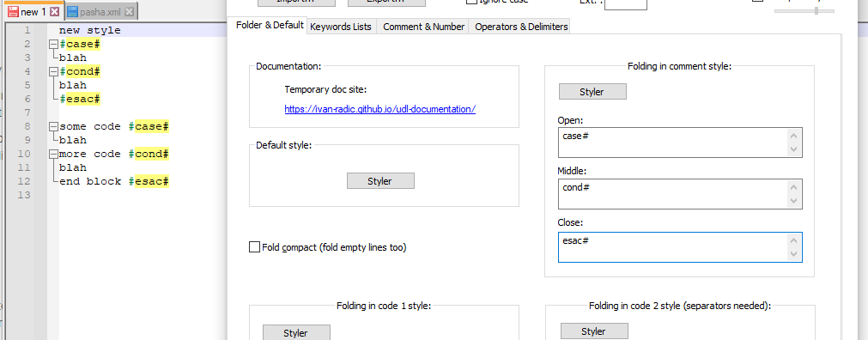Image resolution: width=868 pixels, height=340 pixels.
Task: Open the Keywords Lists tab
Action: [341, 27]
